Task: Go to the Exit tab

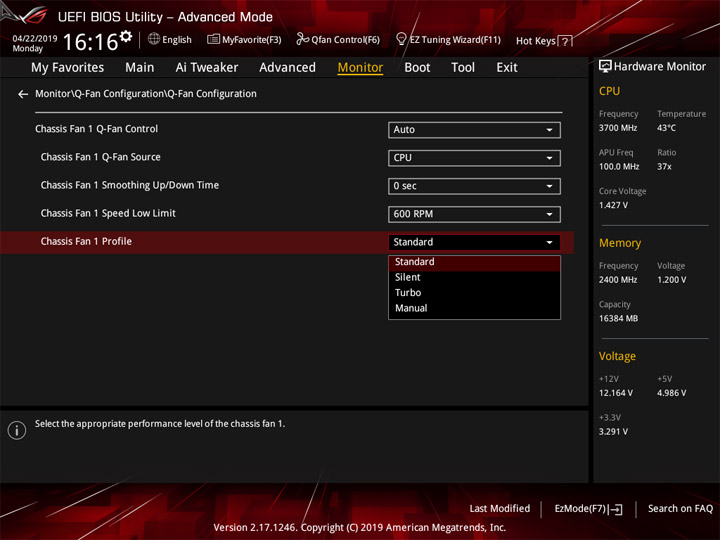Action: coord(506,68)
